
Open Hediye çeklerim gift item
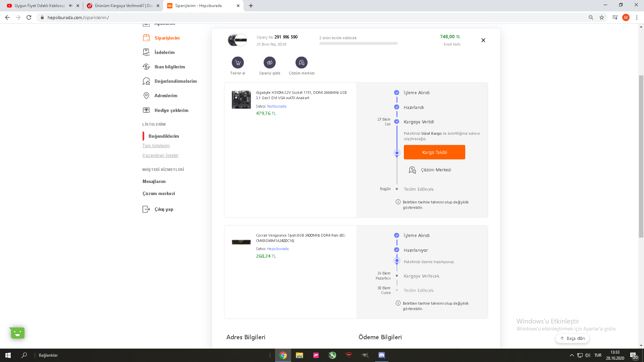tap(171, 110)
